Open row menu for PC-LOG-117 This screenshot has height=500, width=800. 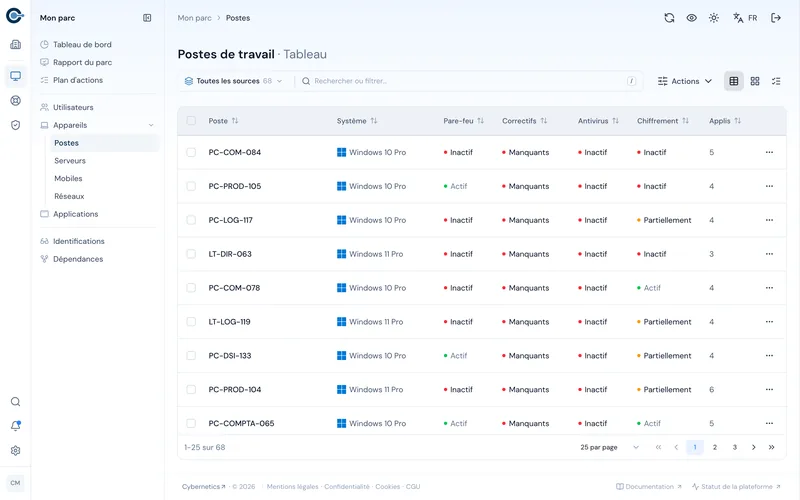tap(769, 220)
